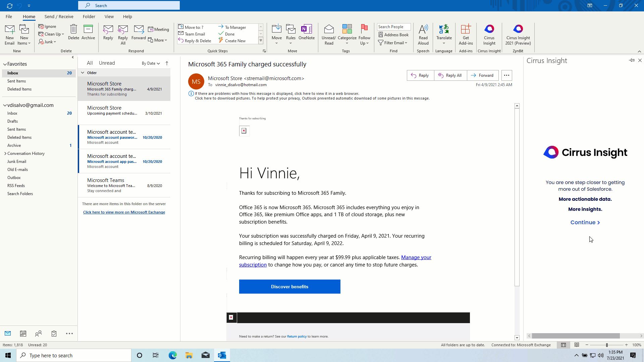The height and width of the screenshot is (362, 644).
Task: Click the Search box in title bar
Action: pyautogui.click(x=129, y=5)
